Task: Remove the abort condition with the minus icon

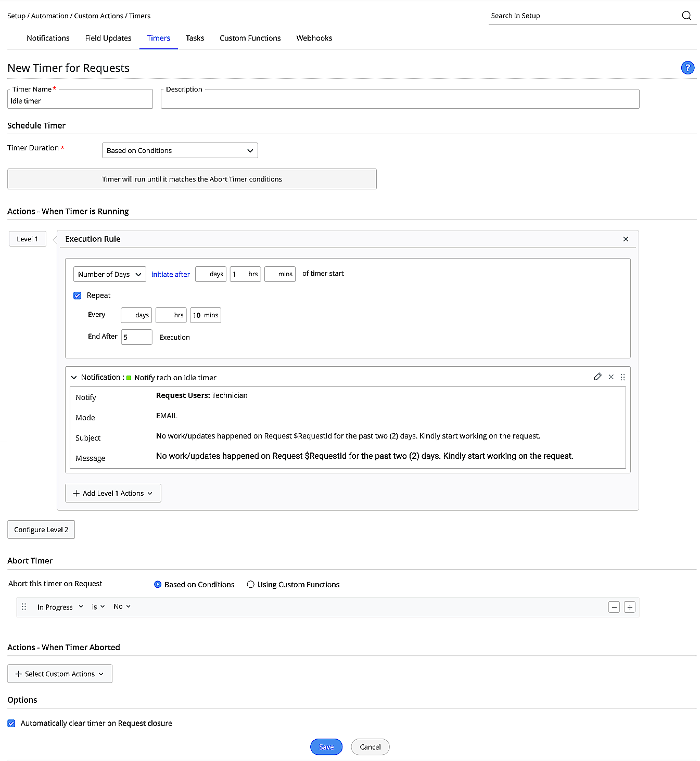Action: (614, 607)
